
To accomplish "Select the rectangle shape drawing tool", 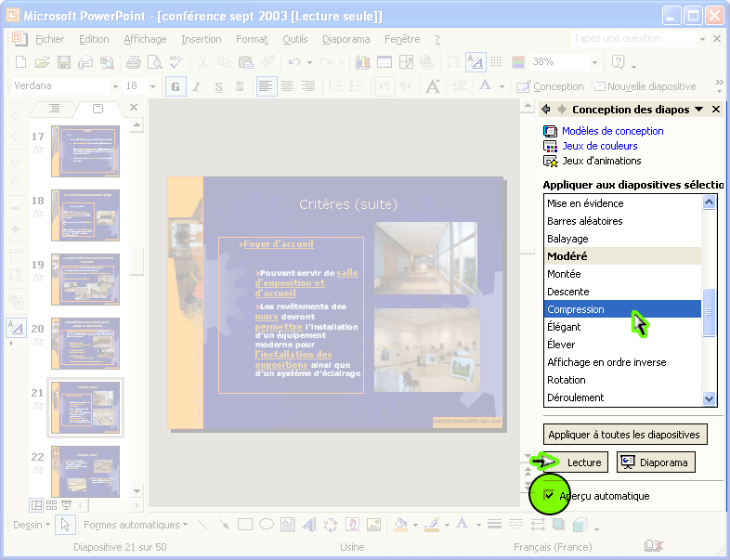I will 245,525.
